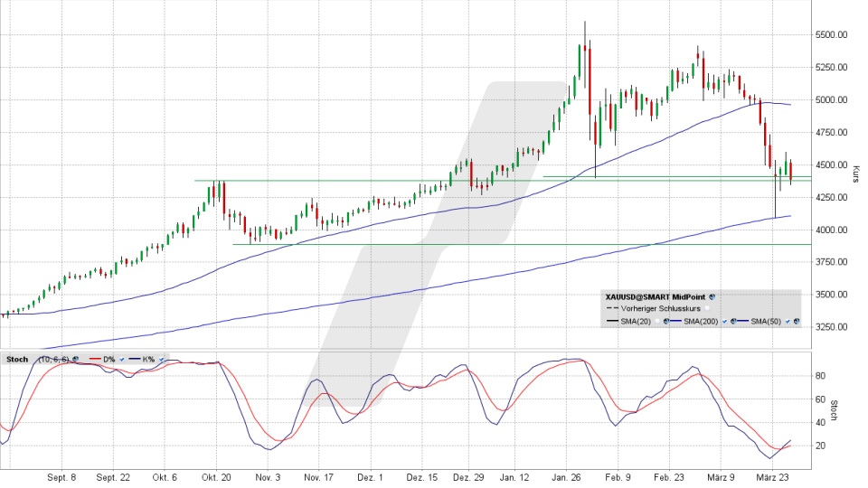Toggle the K% line checkbox
This screenshot has height=488, width=868.
point(161,359)
